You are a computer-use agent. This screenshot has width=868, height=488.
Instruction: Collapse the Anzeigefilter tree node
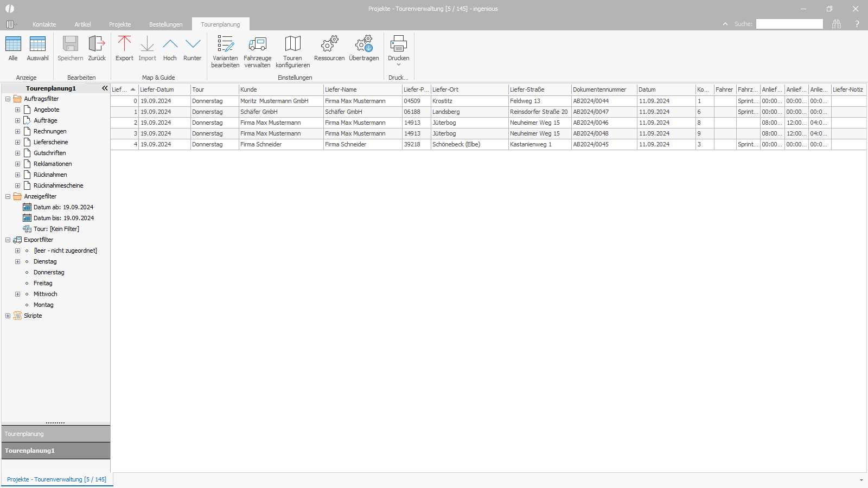[8, 196]
